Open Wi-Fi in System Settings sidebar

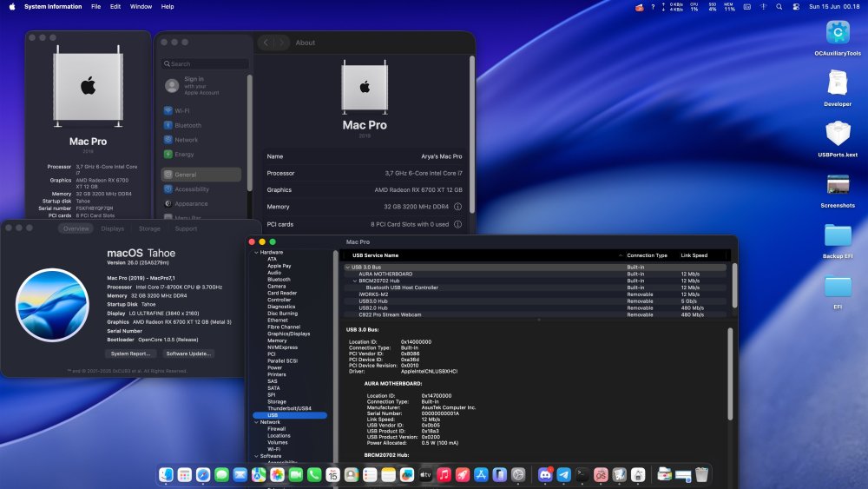coord(201,111)
